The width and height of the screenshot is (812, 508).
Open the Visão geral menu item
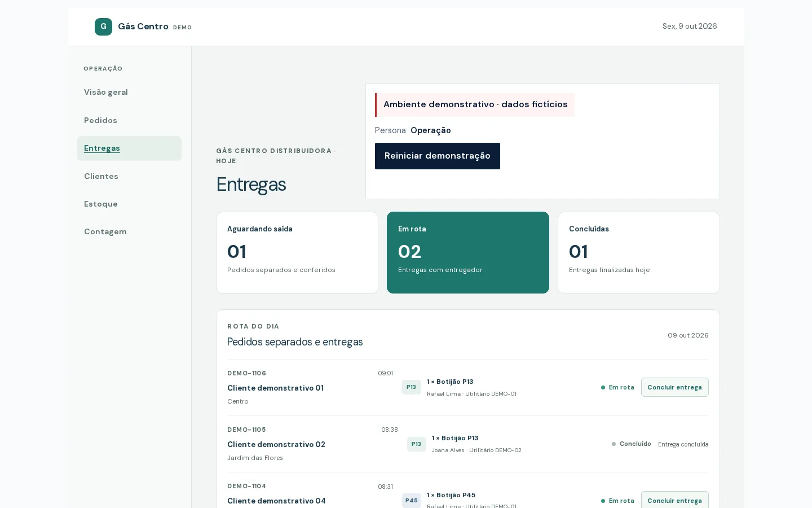tap(129, 92)
